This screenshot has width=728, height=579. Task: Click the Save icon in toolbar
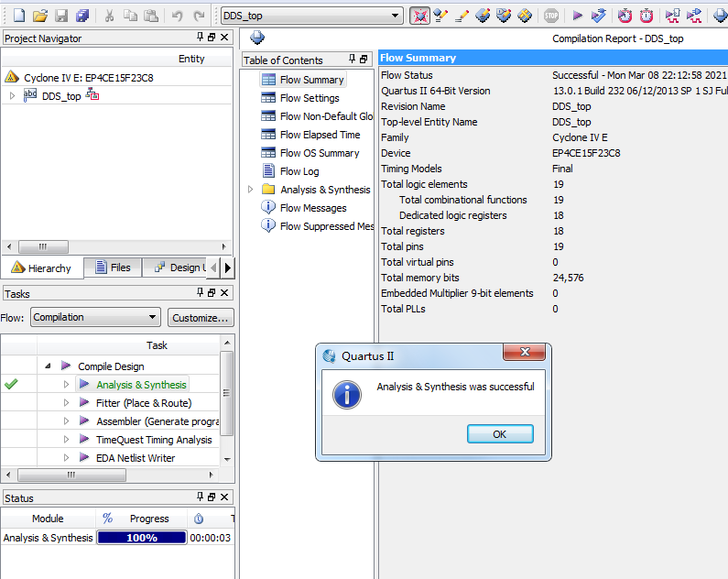(x=61, y=16)
